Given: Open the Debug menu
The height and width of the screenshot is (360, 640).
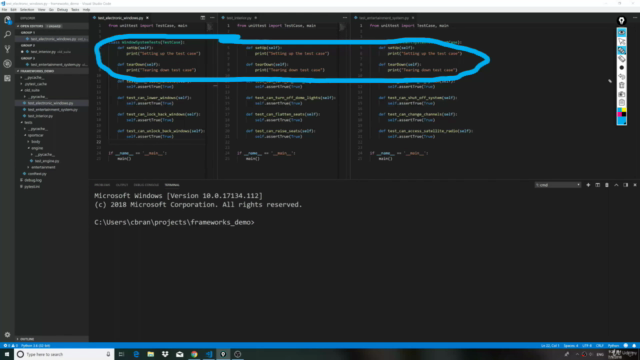Looking at the screenshot, I should (x=62, y=9).
